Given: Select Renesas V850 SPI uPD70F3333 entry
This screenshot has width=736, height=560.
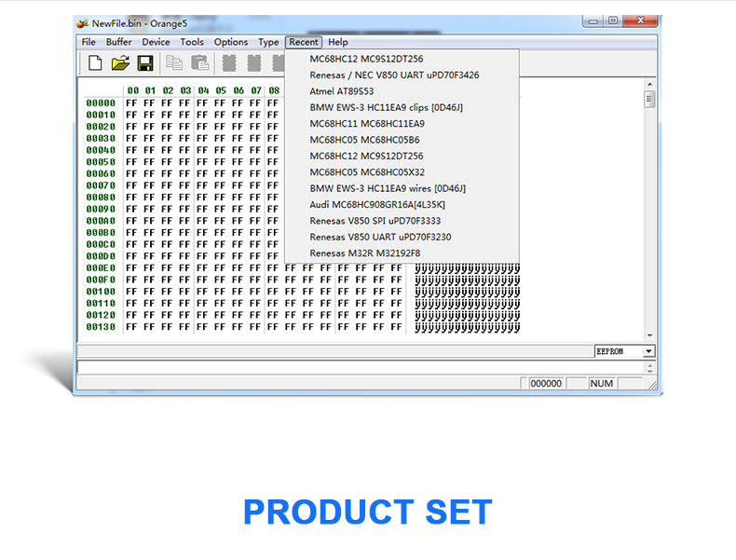Looking at the screenshot, I should coord(375,221).
